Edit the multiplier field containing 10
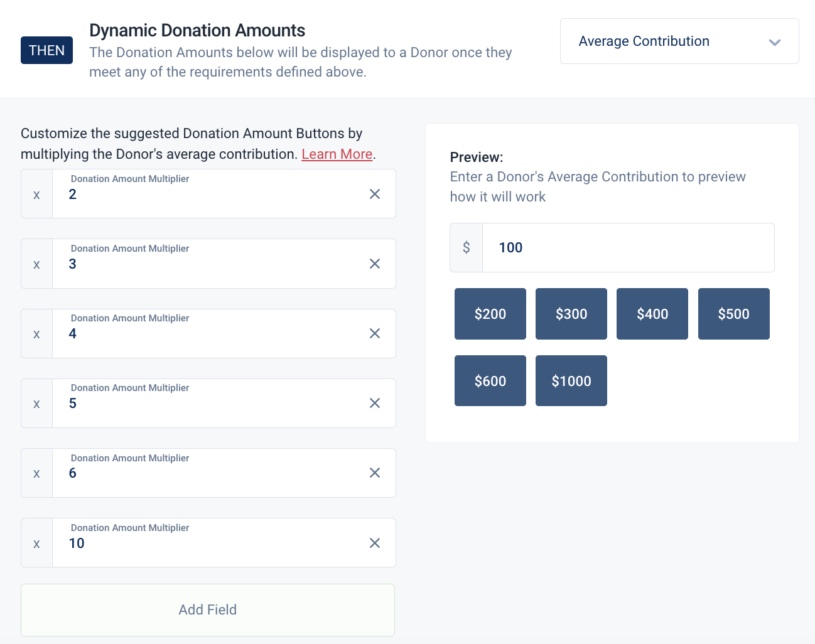815x644 pixels. pos(210,543)
